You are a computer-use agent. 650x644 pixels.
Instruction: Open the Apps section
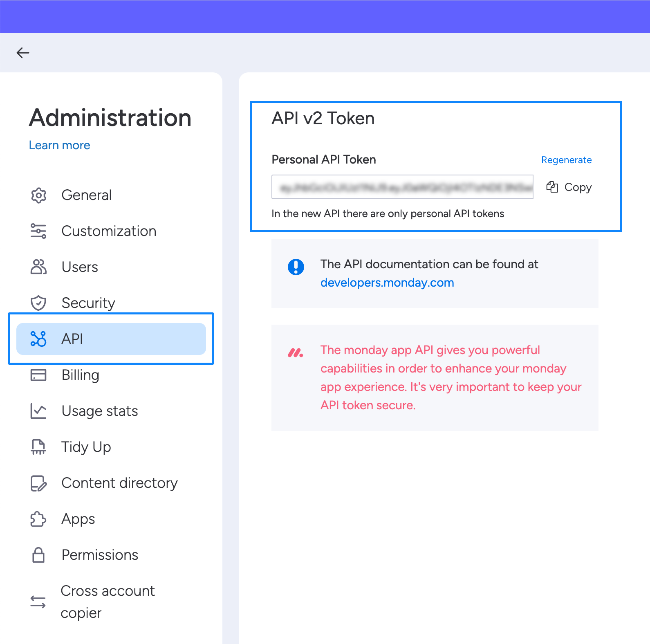[111, 519]
